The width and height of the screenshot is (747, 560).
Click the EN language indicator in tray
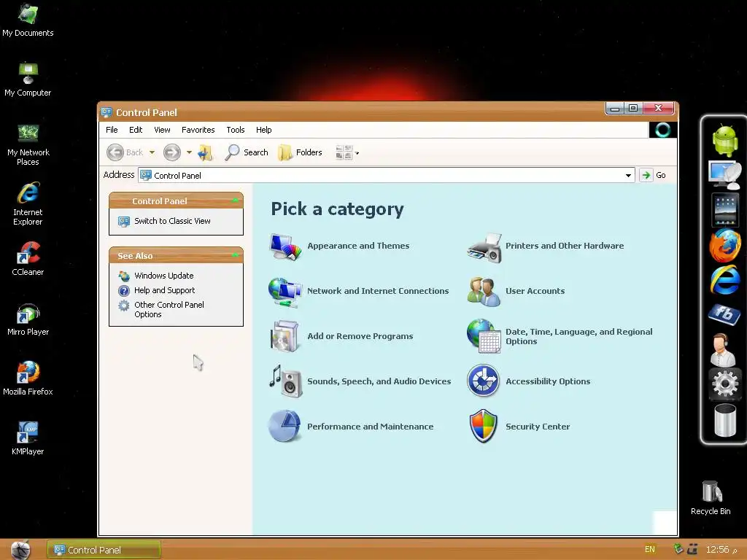coord(650,550)
